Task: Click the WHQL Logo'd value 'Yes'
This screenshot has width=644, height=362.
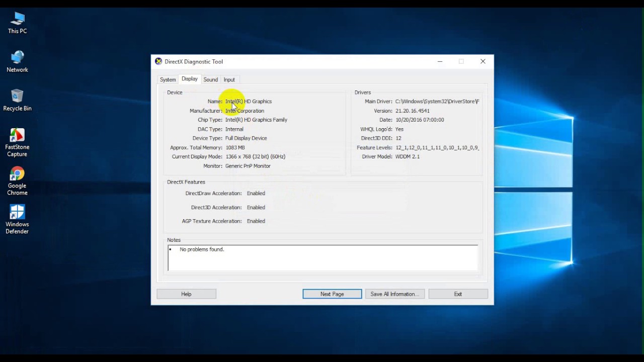Action: [x=399, y=129]
